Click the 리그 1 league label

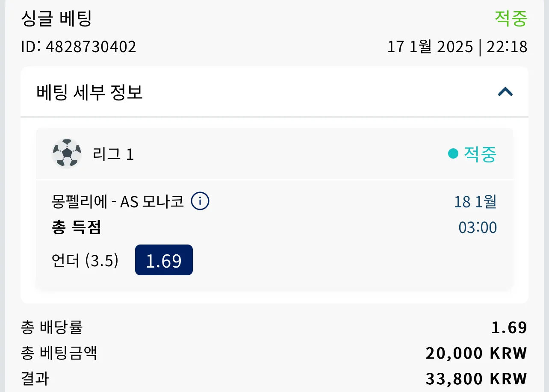coord(113,154)
